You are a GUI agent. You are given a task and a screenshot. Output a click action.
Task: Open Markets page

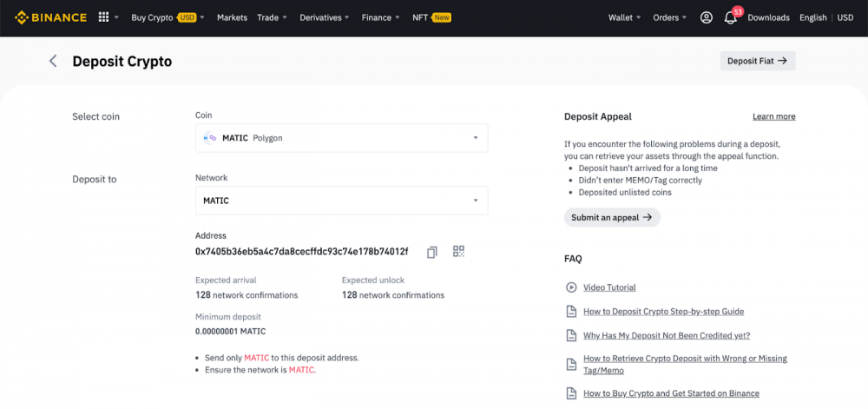tap(232, 17)
